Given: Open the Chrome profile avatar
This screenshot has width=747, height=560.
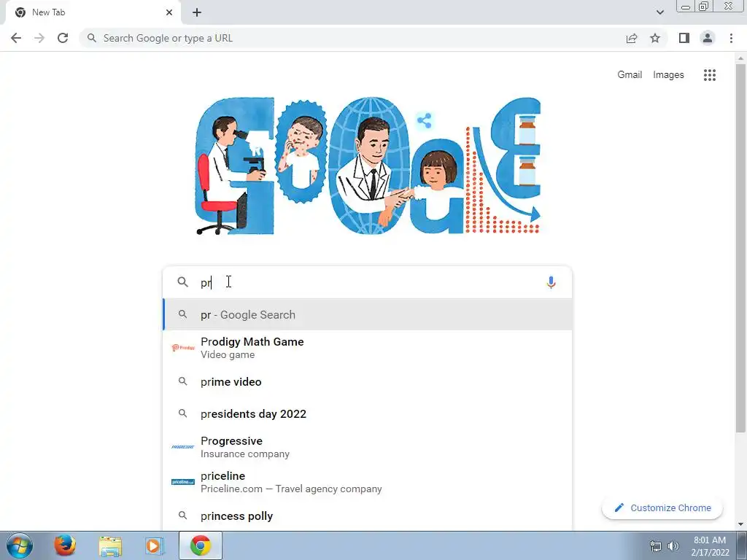Looking at the screenshot, I should pyautogui.click(x=708, y=38).
